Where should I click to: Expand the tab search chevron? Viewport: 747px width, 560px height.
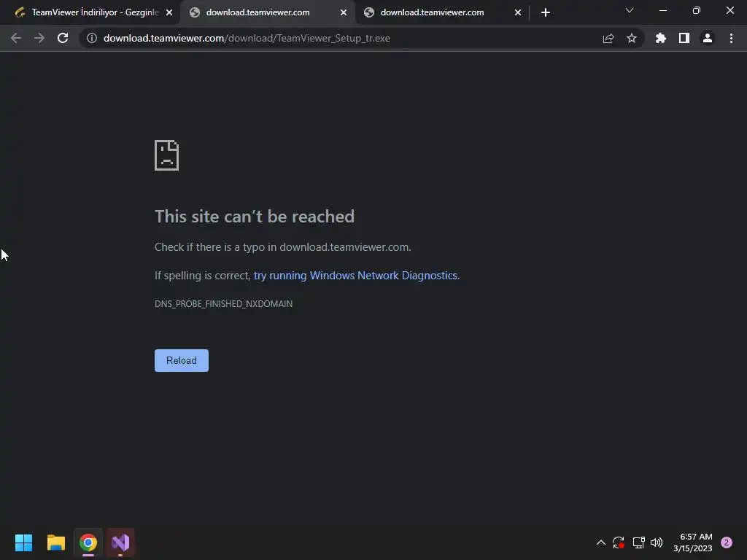(x=630, y=10)
